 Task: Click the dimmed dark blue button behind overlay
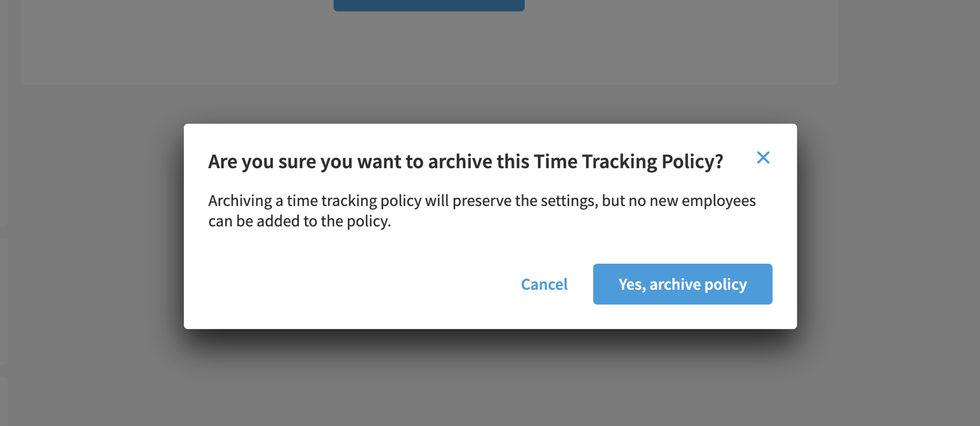point(429,5)
